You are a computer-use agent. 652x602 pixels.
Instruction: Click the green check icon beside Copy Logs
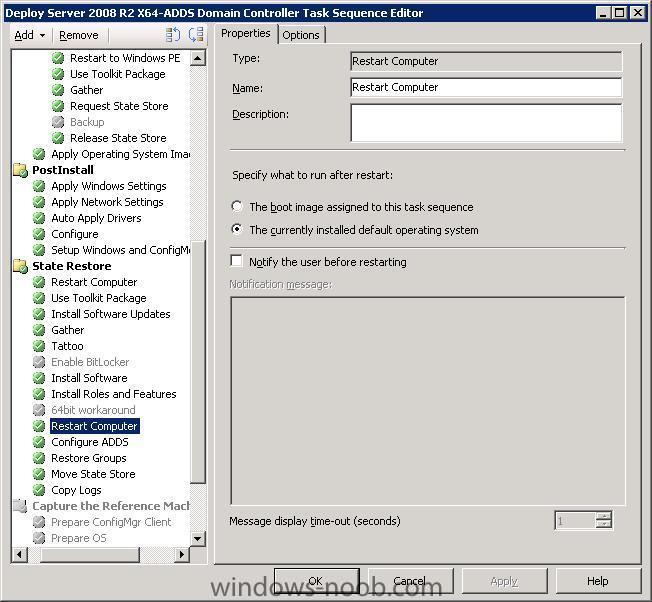pos(39,490)
